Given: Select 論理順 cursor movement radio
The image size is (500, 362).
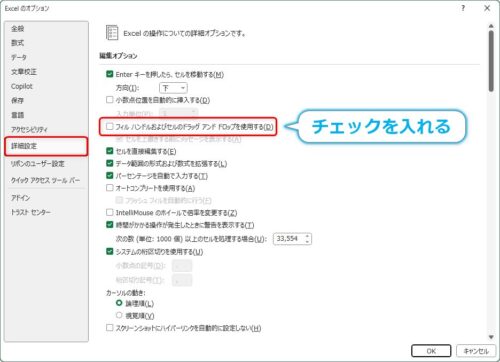Looking at the screenshot, I should (x=119, y=303).
